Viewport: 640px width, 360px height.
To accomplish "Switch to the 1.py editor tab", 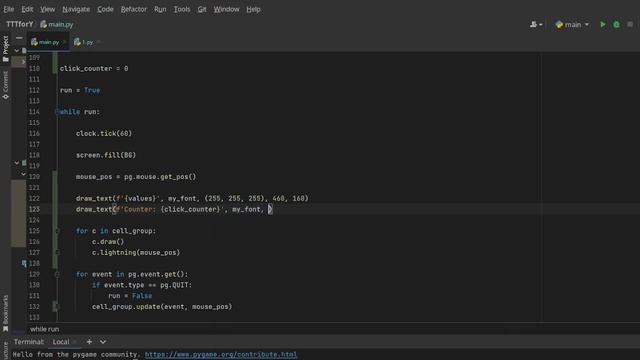I will point(84,42).
